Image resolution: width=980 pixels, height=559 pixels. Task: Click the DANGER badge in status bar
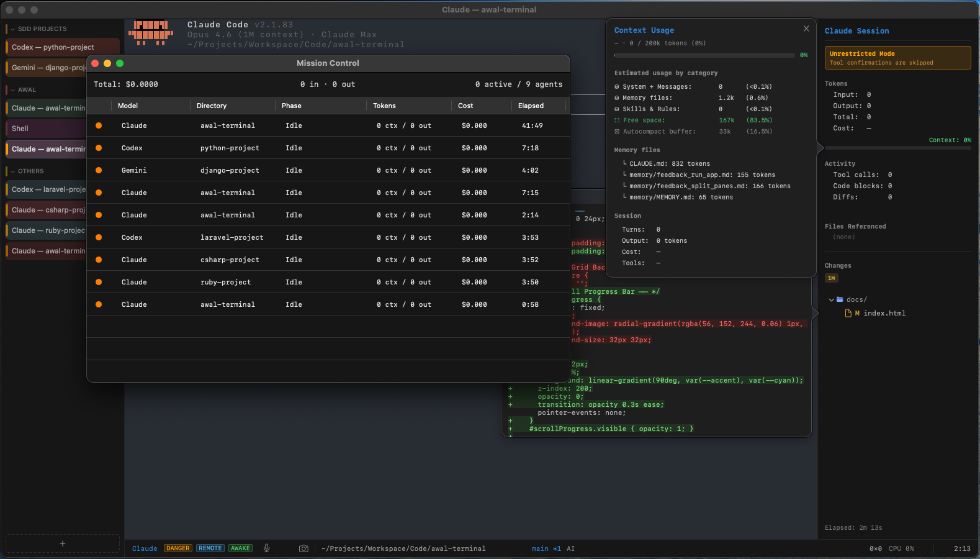pyautogui.click(x=178, y=548)
